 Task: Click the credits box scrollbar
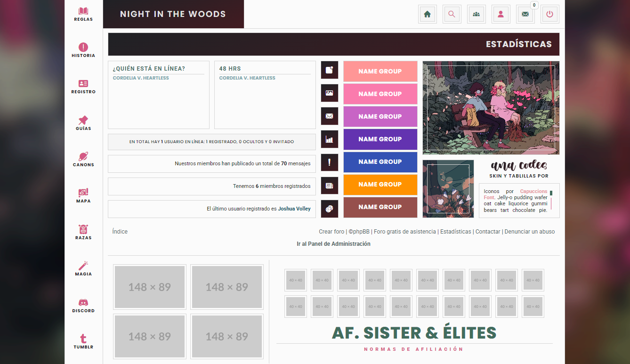[551, 200]
